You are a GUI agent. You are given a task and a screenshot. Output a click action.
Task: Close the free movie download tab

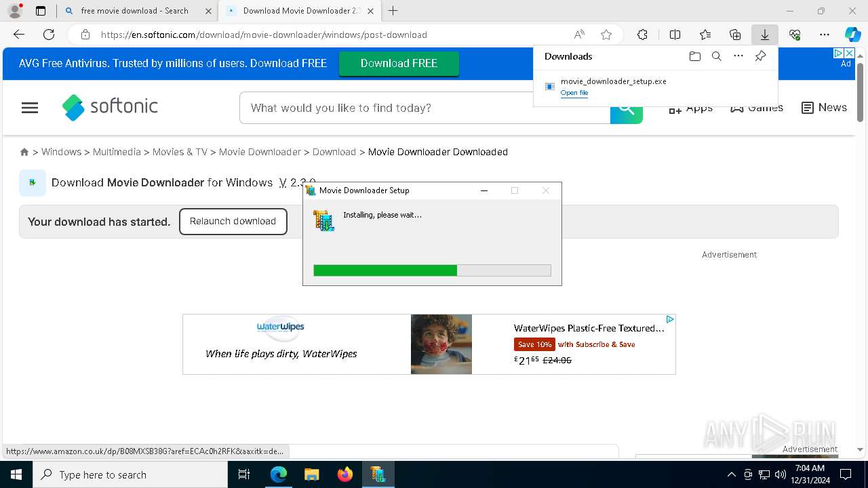tap(208, 11)
